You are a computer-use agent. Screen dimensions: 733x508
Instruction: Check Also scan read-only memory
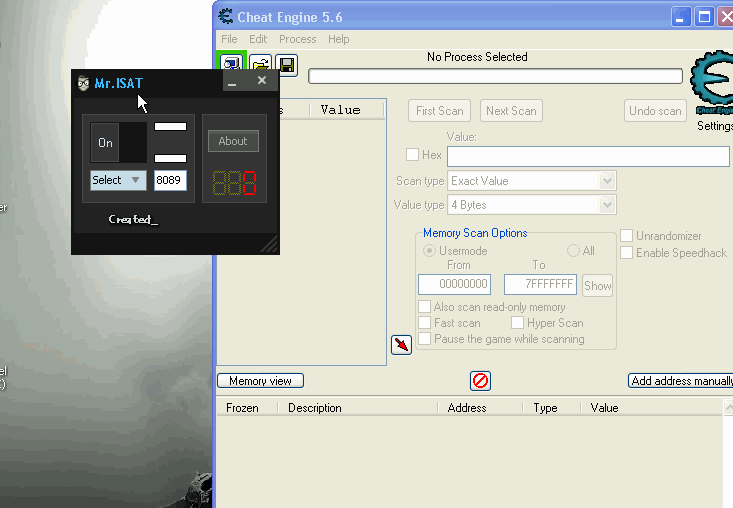pyautogui.click(x=424, y=307)
